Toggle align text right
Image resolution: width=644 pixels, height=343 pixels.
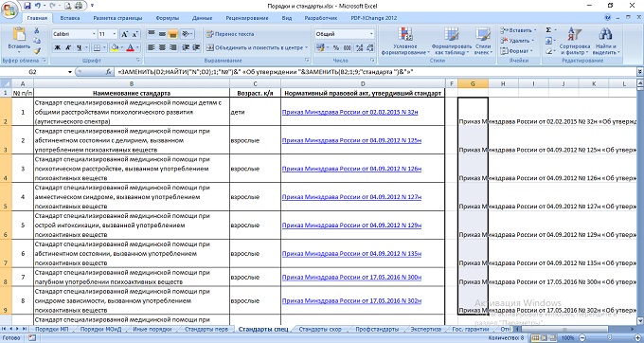pos(173,47)
